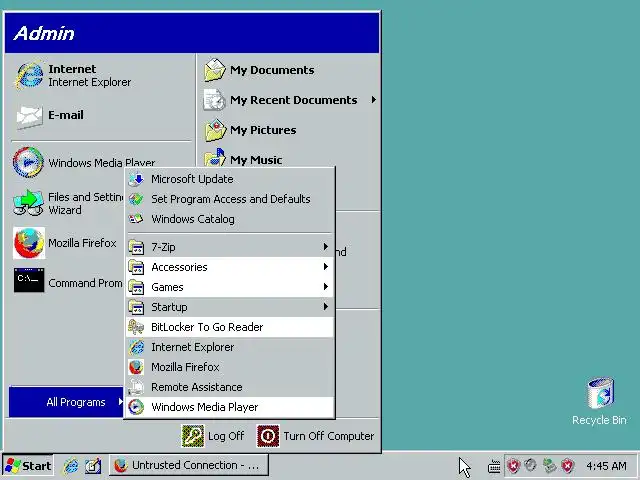
Task: Switch to Untrusted Connection Firefox taskbar button
Action: (x=189, y=465)
